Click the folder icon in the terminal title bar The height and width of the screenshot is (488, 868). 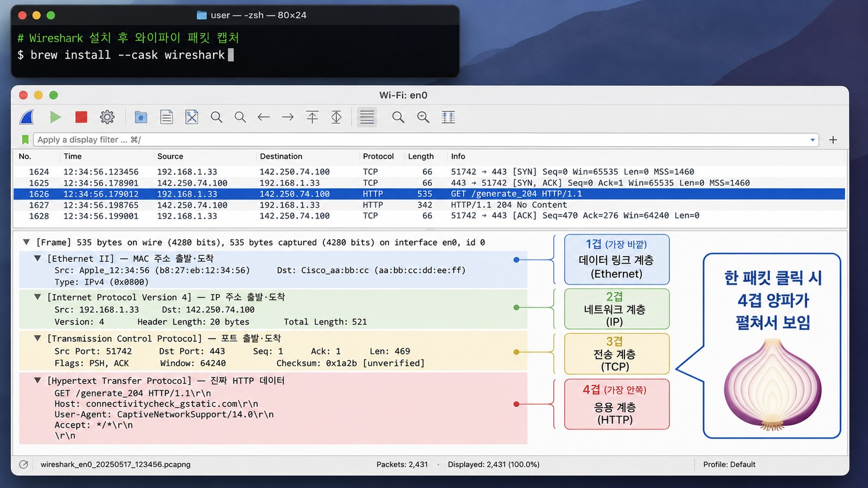(x=202, y=15)
